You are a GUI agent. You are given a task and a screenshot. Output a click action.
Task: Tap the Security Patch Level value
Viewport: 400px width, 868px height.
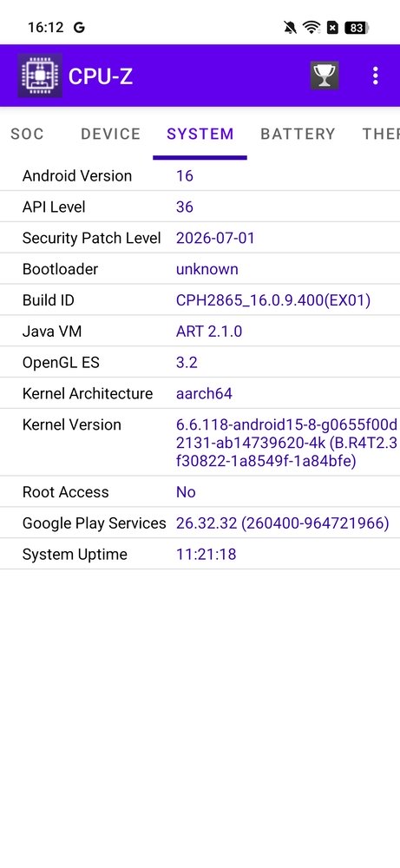215,238
